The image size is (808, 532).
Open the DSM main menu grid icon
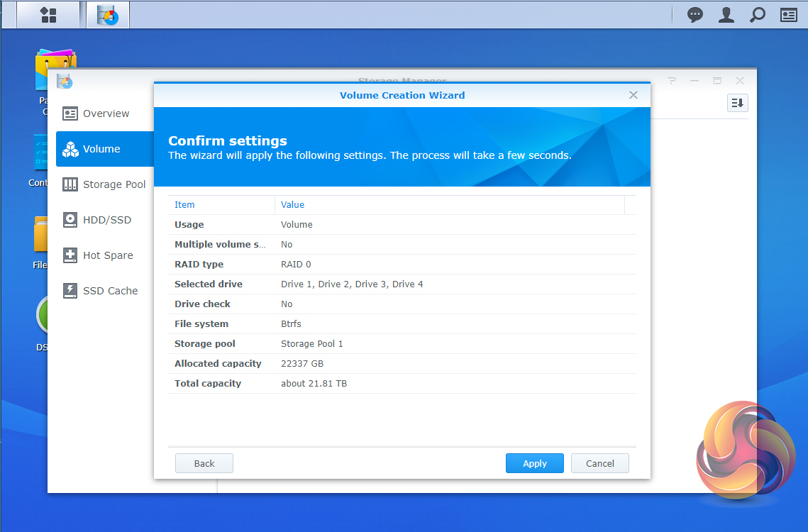[x=48, y=15]
